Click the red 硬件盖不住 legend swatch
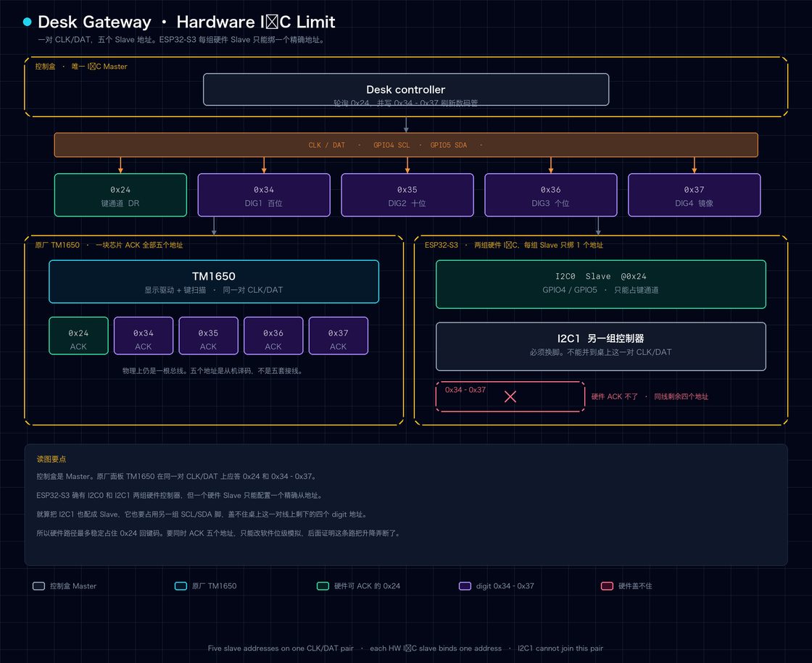Image resolution: width=812 pixels, height=663 pixels. (x=607, y=586)
